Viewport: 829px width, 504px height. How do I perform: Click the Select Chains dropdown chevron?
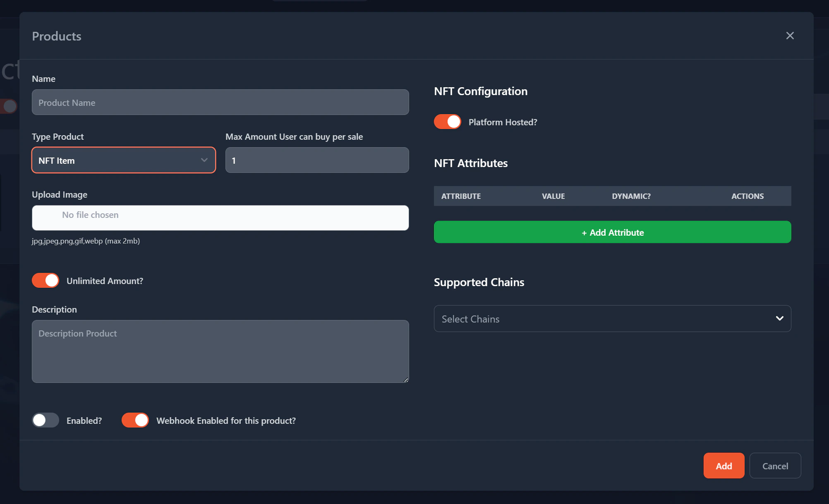point(780,318)
